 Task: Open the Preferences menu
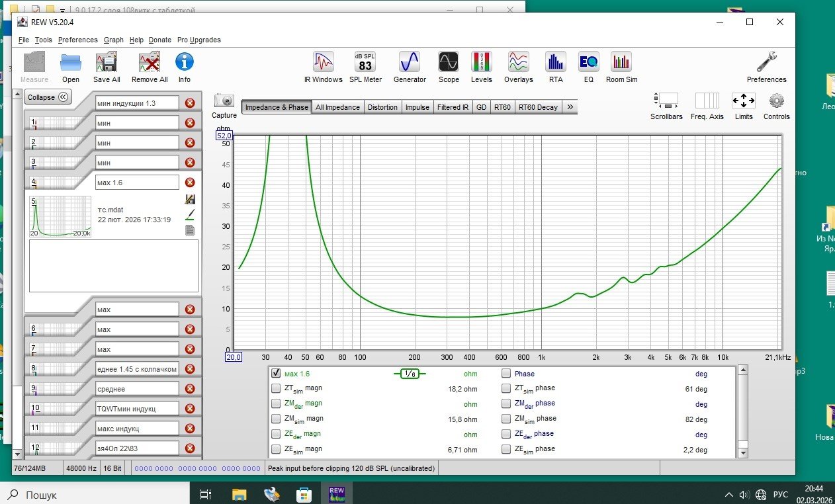coord(77,40)
